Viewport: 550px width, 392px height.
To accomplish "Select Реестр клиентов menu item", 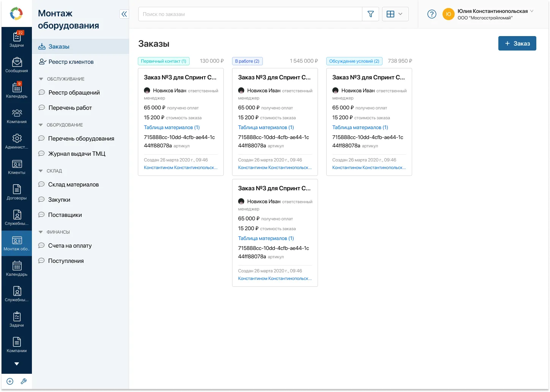I will 71,62.
